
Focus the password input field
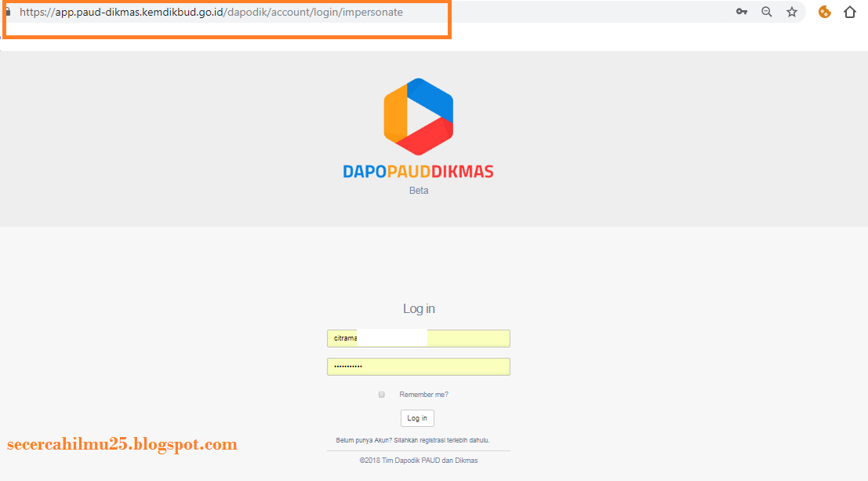(x=419, y=367)
